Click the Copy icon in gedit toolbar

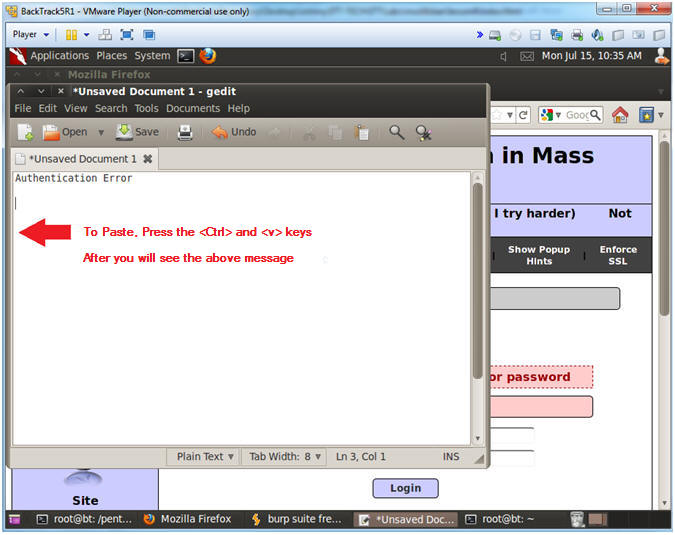tap(335, 133)
